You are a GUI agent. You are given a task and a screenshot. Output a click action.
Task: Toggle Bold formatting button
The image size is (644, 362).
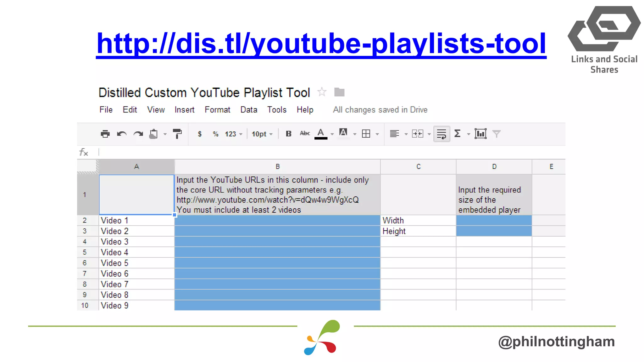pyautogui.click(x=288, y=134)
